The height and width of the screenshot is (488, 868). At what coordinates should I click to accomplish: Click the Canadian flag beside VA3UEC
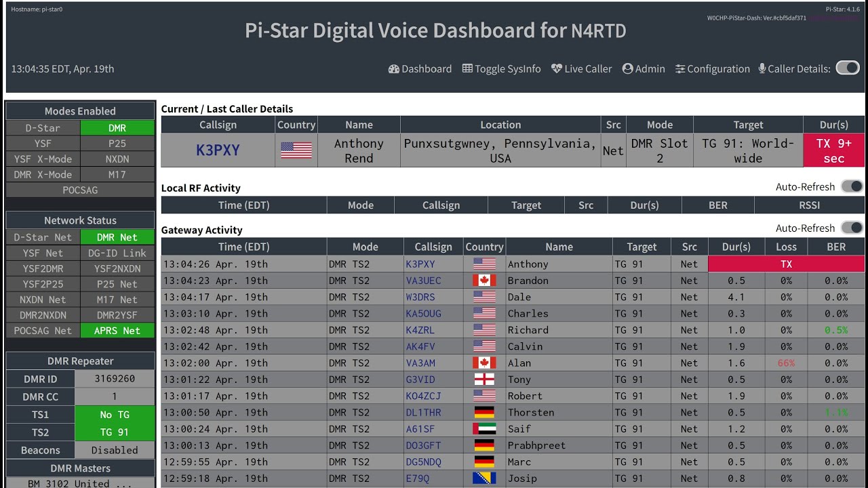pyautogui.click(x=484, y=280)
